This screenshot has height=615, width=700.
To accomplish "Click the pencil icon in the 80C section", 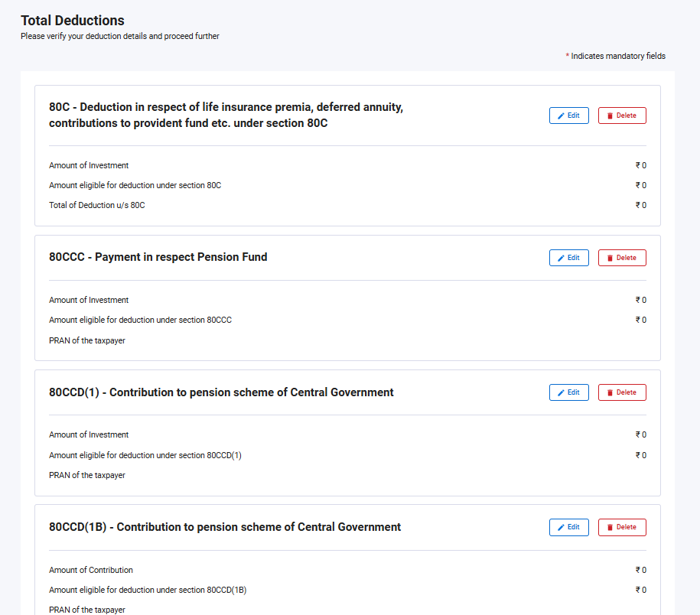I will 561,116.
